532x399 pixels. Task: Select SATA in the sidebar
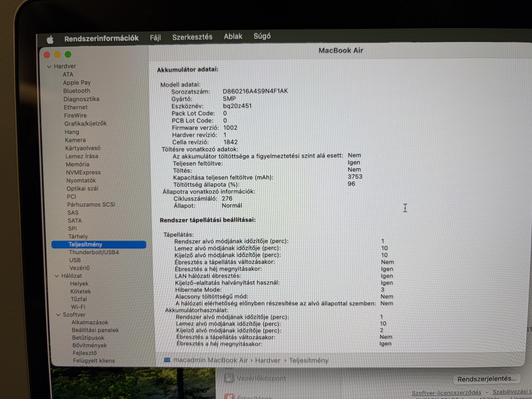(75, 220)
